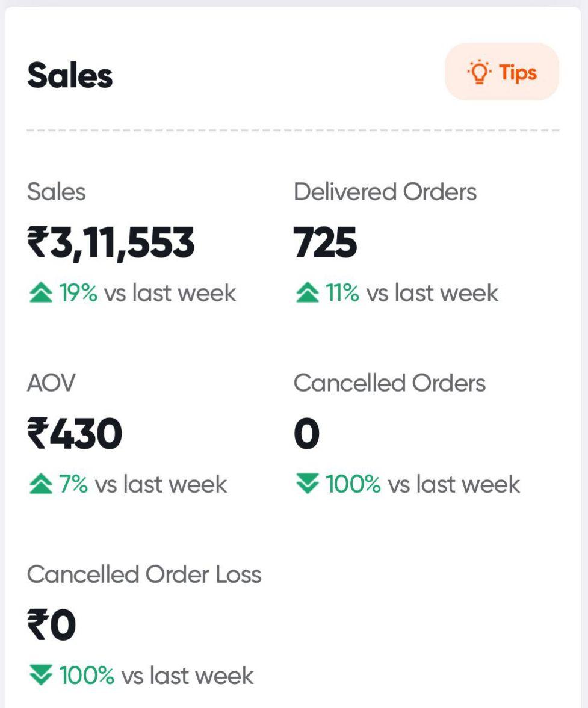Click the Cancelled Order Loss label
This screenshot has height=708, width=588.
[144, 574]
